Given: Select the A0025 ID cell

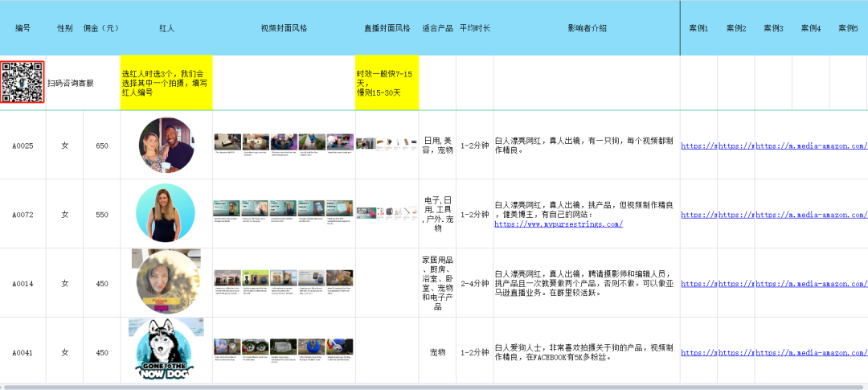Looking at the screenshot, I should point(23,146).
